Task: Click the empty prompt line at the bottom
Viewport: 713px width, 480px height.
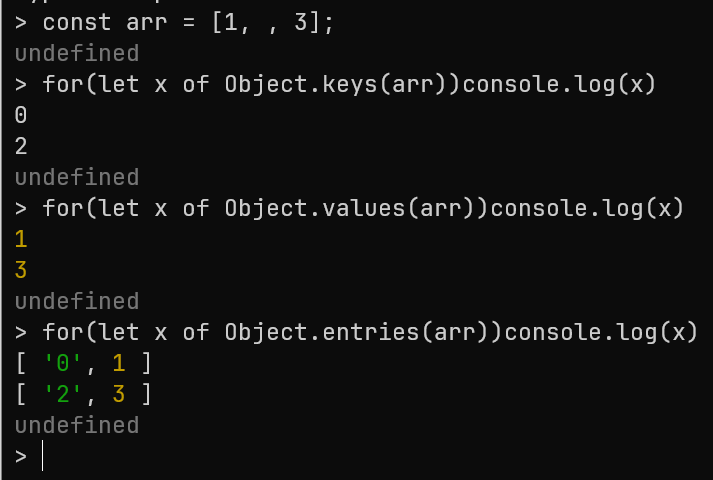Action: point(200,457)
